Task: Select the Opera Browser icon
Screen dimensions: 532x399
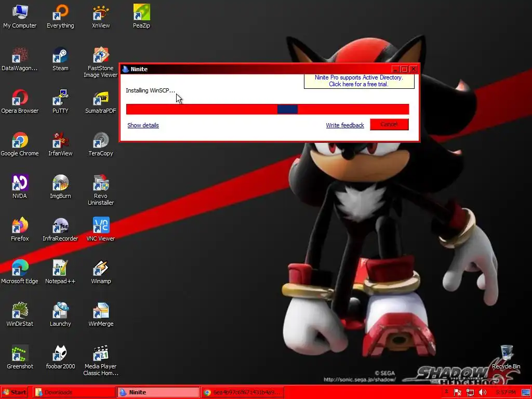Action: point(20,102)
